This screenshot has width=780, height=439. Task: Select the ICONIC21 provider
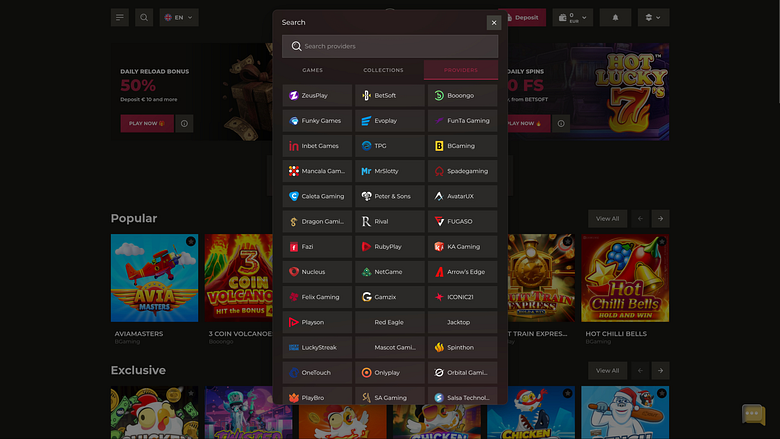462,297
